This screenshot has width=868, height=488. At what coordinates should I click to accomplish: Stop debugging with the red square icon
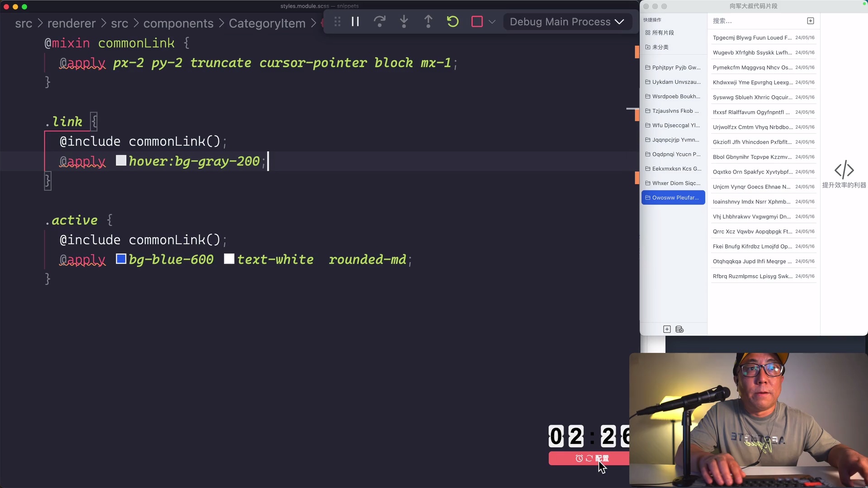476,21
